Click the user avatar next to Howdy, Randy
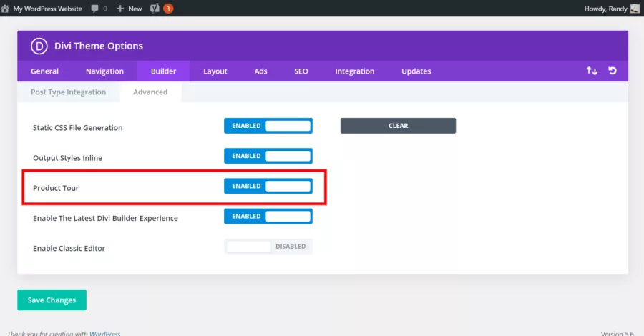This screenshot has width=644, height=336. (635, 8)
